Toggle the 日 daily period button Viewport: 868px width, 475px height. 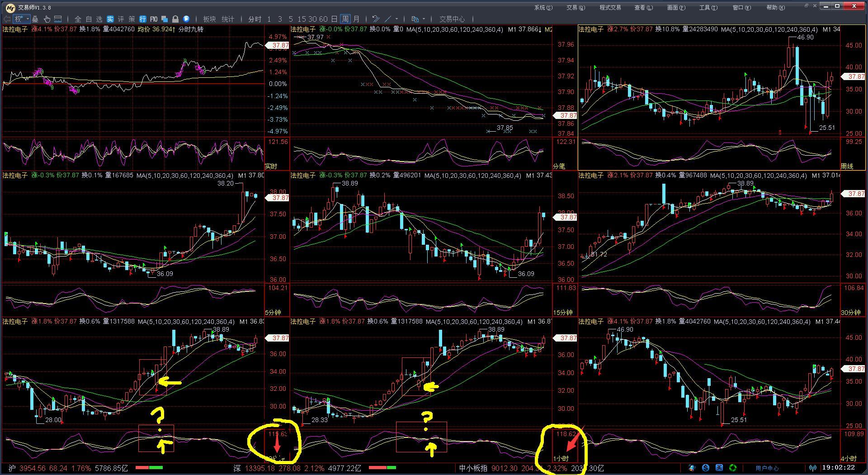[334, 19]
